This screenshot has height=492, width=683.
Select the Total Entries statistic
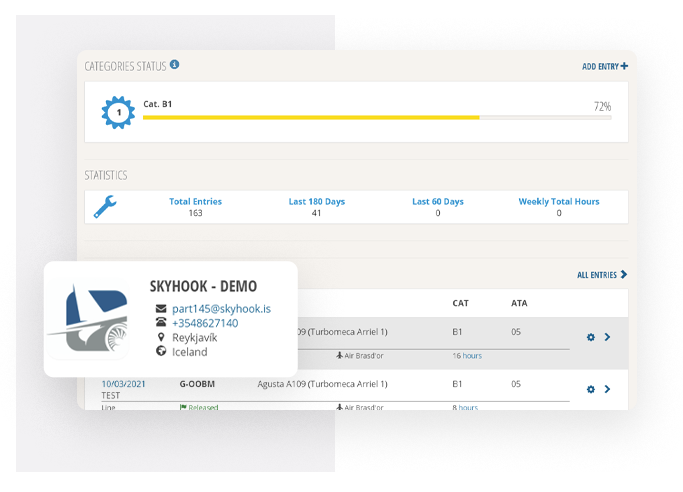click(x=195, y=201)
